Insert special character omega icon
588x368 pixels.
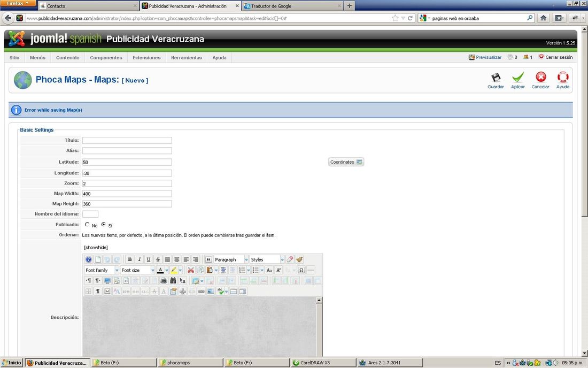point(301,270)
